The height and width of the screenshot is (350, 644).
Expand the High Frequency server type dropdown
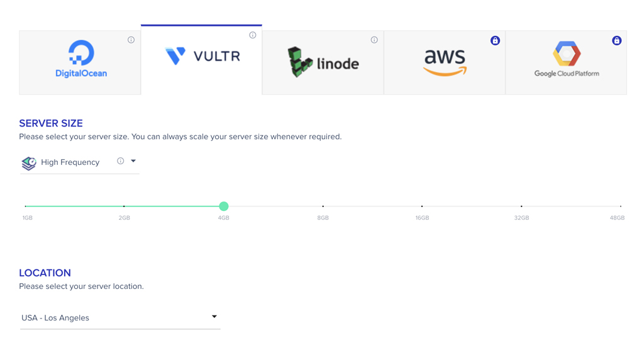[x=80, y=162]
